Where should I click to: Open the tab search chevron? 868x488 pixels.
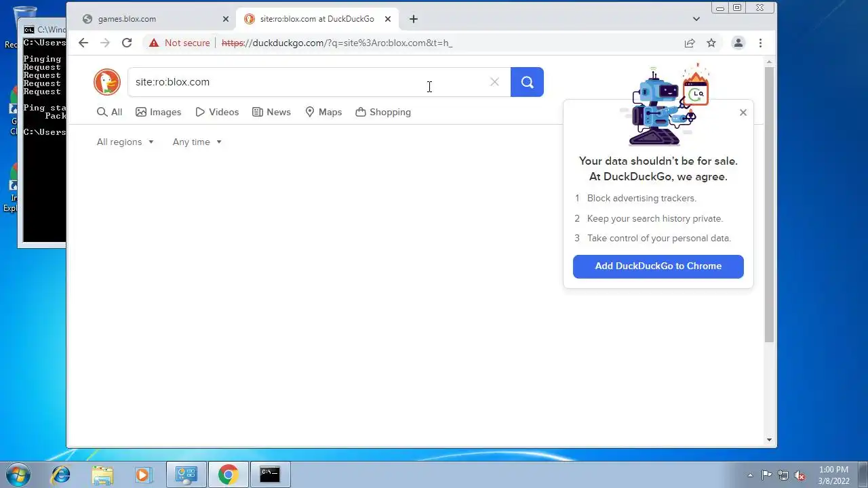pyautogui.click(x=696, y=19)
